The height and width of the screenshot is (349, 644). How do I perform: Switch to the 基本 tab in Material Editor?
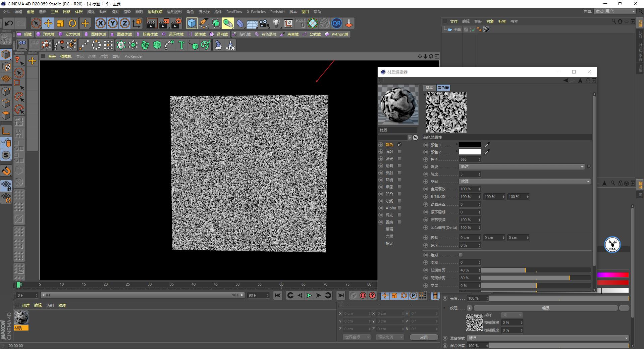pos(429,88)
